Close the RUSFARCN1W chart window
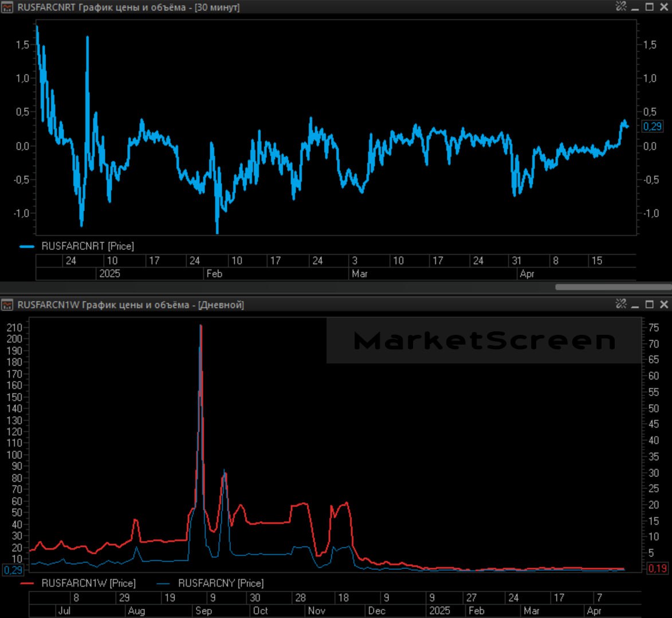Screen dimensions: 672x618 tap(664, 304)
